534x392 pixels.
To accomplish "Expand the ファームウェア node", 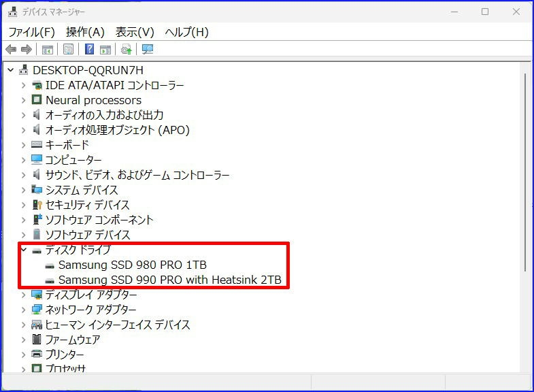I will click(x=24, y=340).
